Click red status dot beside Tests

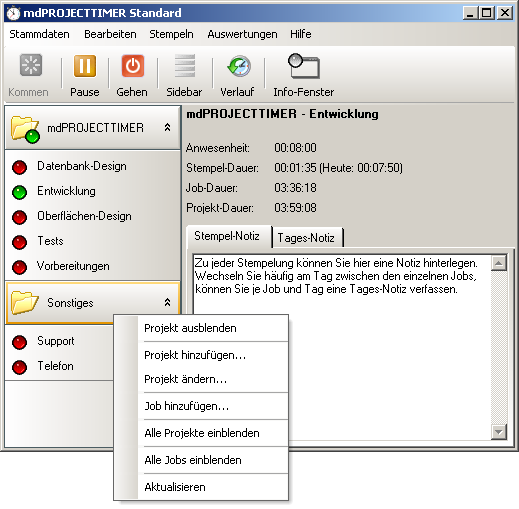19,242
